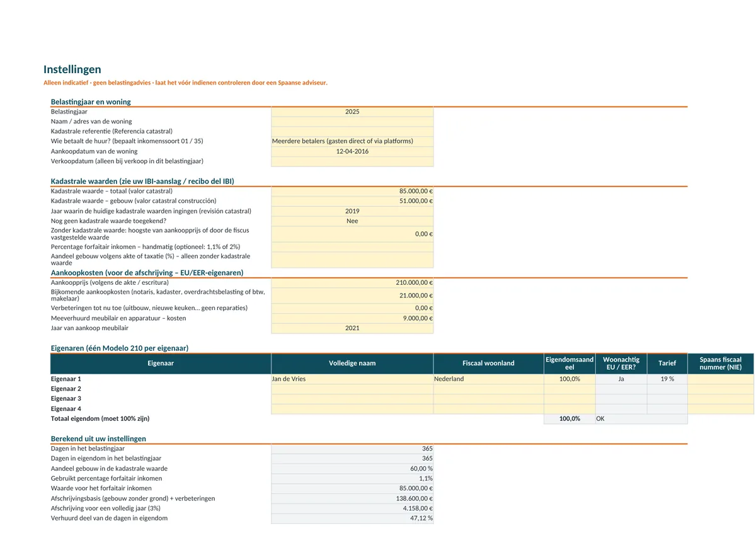Viewport: 756px width, 535px height.
Task: Click waarde voor forfaitair inkomen 85.000,00 €
Action: 352,488
